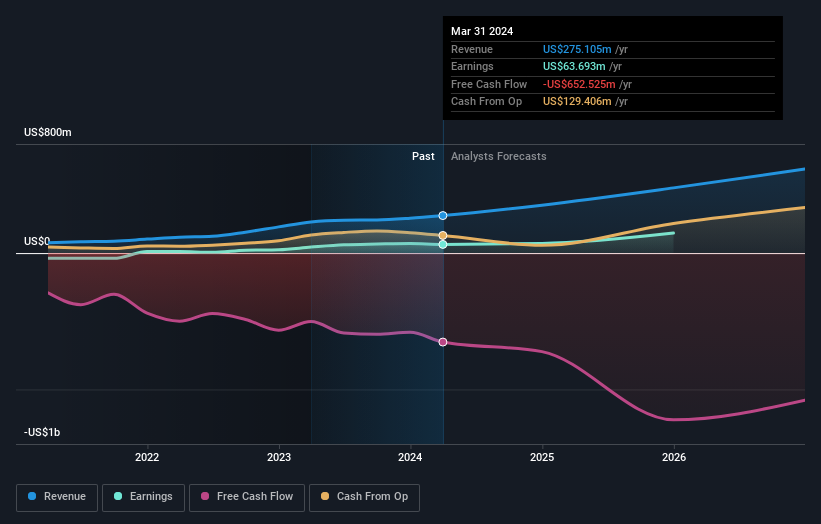
Task: Click the 2025 x-axis label
Action: [542, 457]
